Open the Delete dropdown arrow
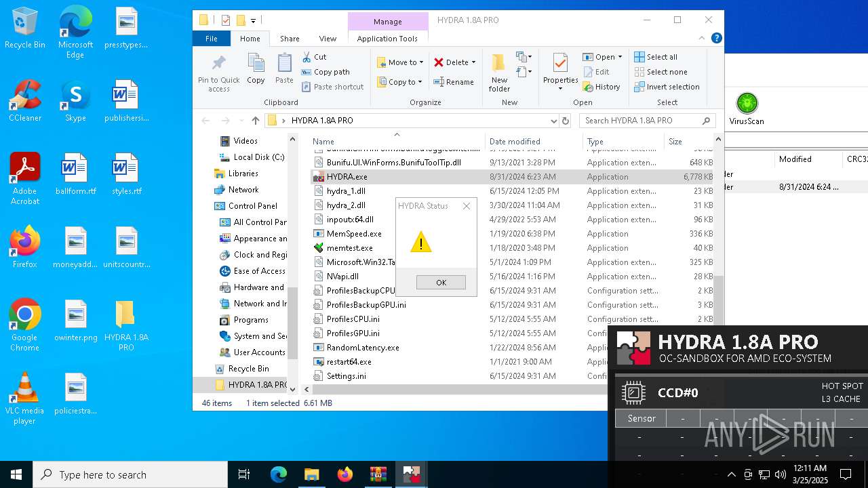 [x=473, y=62]
